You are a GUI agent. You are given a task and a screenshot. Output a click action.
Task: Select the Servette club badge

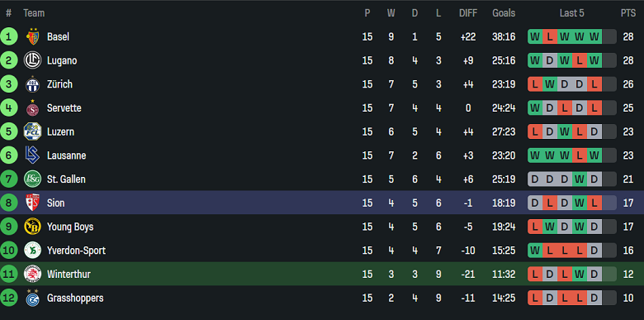(x=32, y=108)
